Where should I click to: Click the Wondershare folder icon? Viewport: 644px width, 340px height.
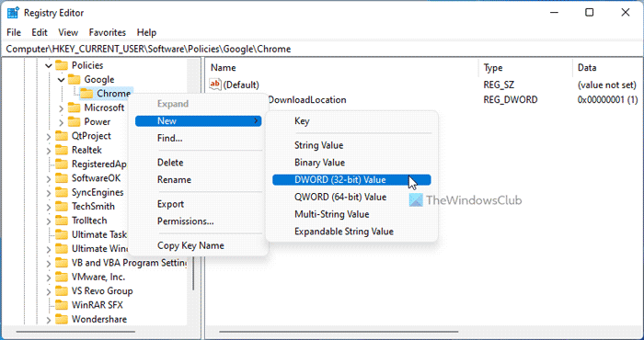pyautogui.click(x=62, y=319)
